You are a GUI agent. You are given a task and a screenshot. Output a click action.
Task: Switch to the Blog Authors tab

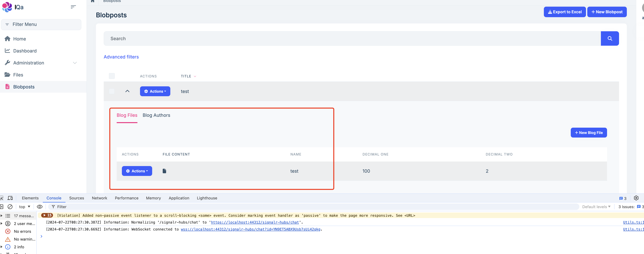point(156,115)
